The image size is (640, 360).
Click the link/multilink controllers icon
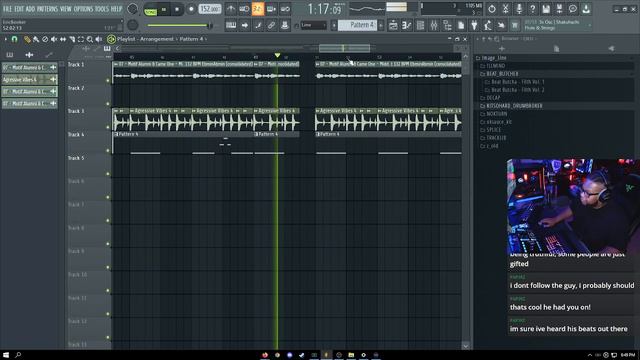(271, 25)
